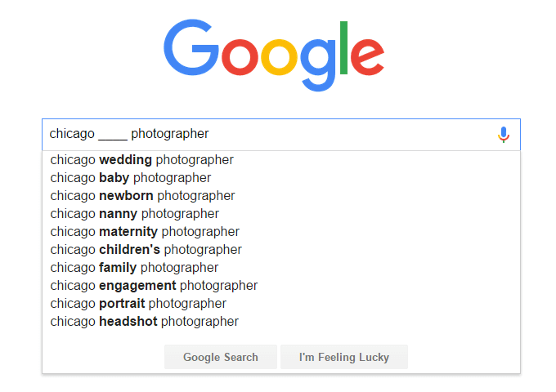556x392 pixels.
Task: Choose 'chicago maternity photographer' suggestion
Action: (144, 232)
